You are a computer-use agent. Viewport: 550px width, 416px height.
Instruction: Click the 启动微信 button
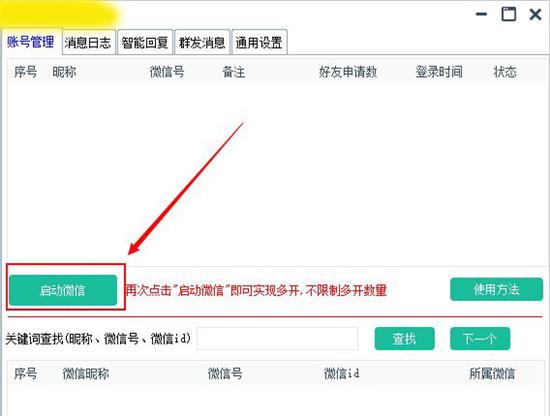tap(63, 290)
